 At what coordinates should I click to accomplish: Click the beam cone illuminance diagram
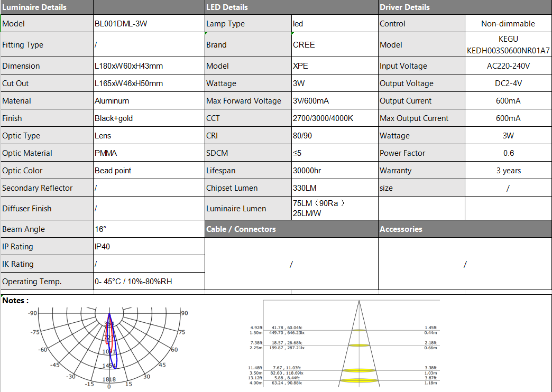click(344, 344)
